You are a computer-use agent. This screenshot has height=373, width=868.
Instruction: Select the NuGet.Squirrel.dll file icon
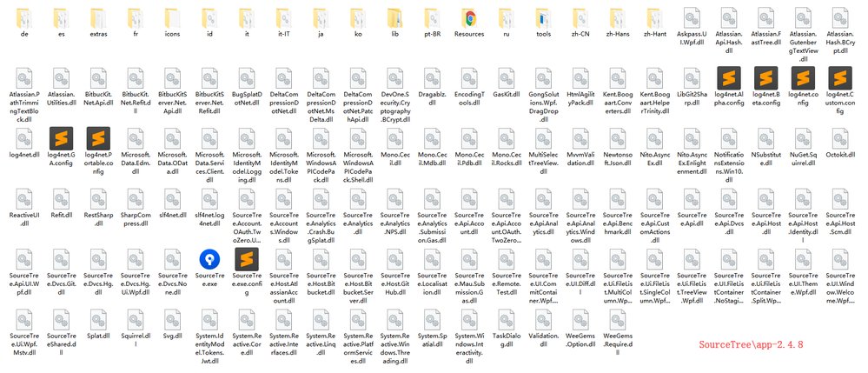pos(803,138)
